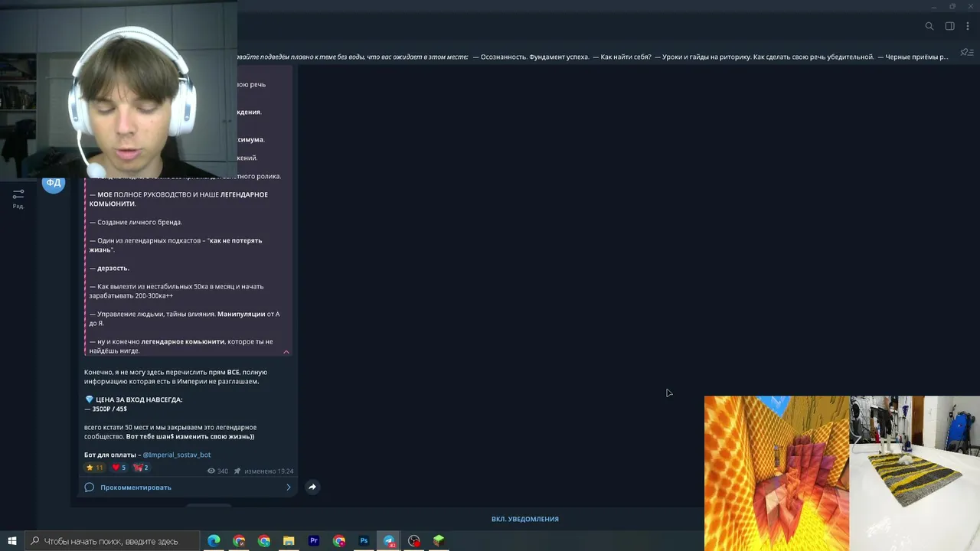The image size is (980, 551).
Task: Share the post using forward arrow
Action: pyautogui.click(x=312, y=487)
